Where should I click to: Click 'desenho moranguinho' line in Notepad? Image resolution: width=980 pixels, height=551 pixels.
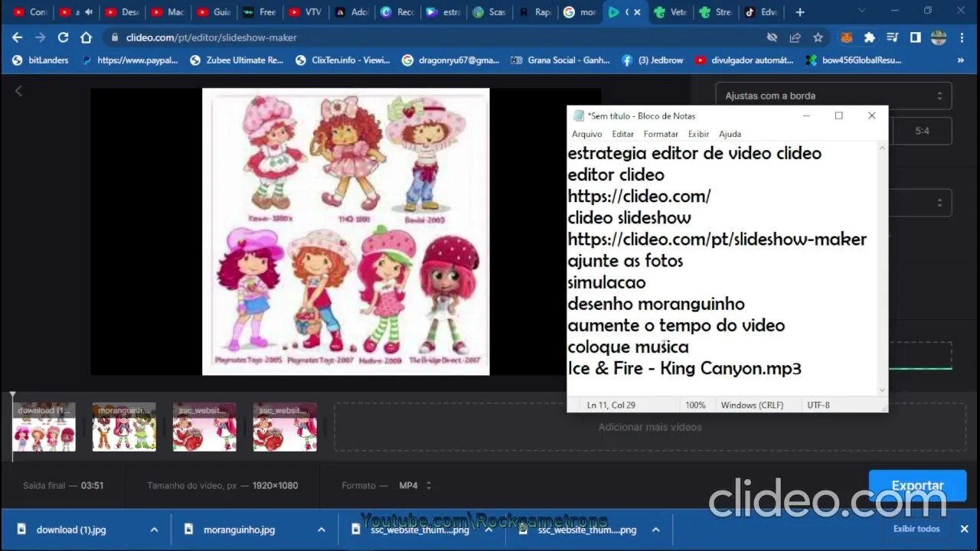[656, 304]
